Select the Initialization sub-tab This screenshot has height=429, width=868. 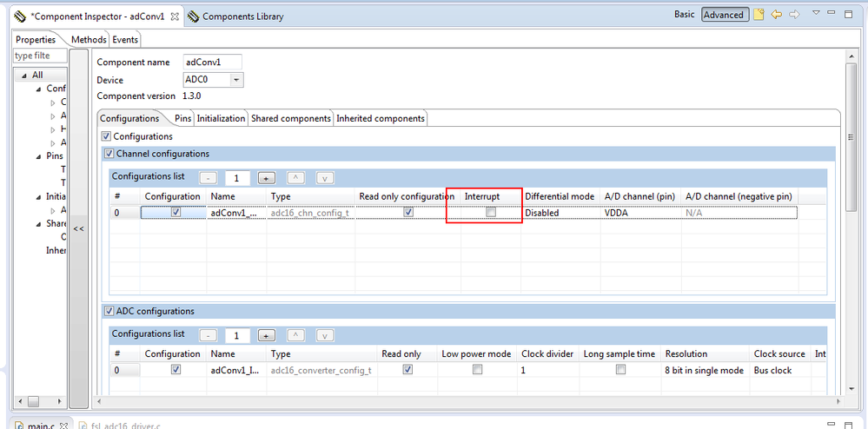click(221, 118)
